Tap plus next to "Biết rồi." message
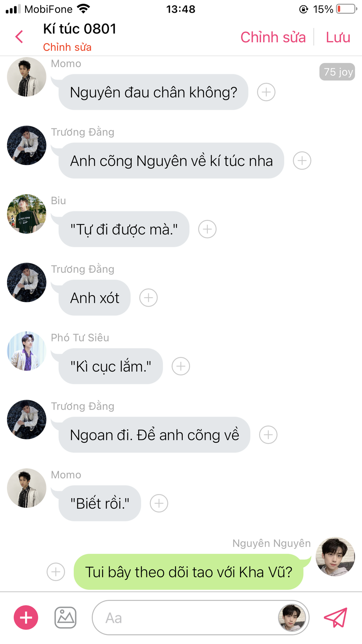Viewport: 362px width, 644px height. point(159,503)
